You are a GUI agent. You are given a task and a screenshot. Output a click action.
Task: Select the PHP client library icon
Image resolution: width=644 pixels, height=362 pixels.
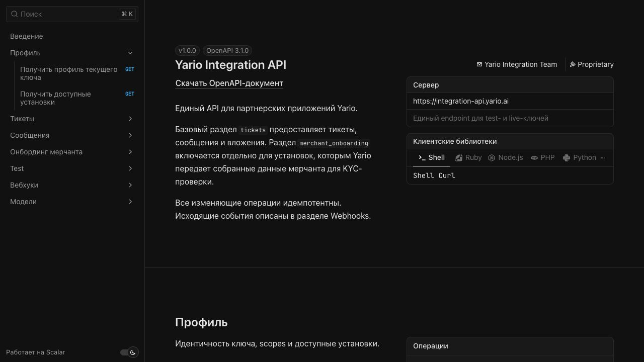534,158
